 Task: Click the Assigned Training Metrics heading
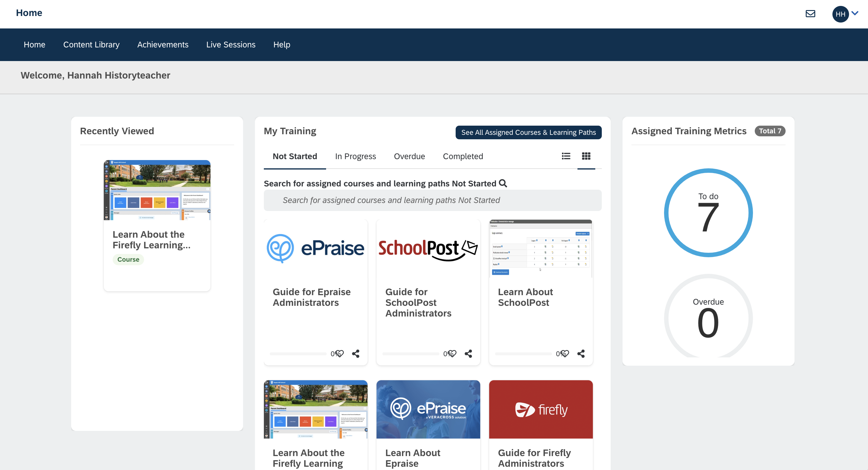(689, 131)
